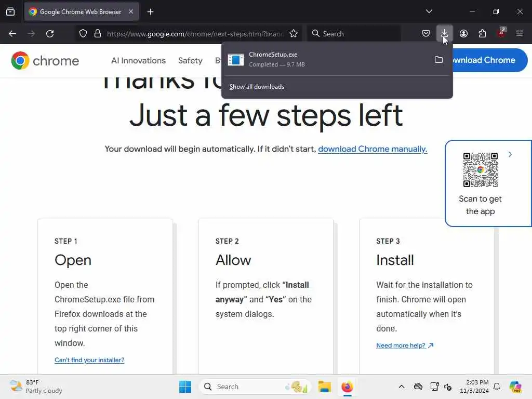The image size is (532, 399).
Task: Open the Firefox hamburger menu
Action: point(520,34)
